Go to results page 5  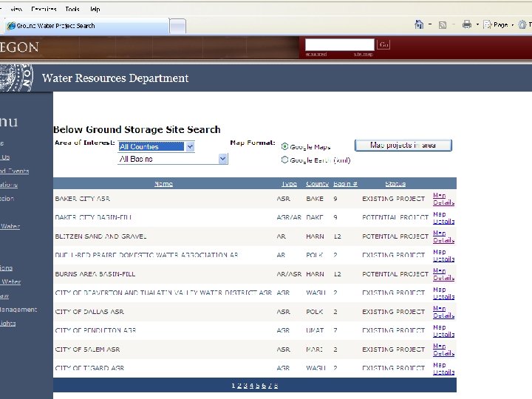coord(258,386)
